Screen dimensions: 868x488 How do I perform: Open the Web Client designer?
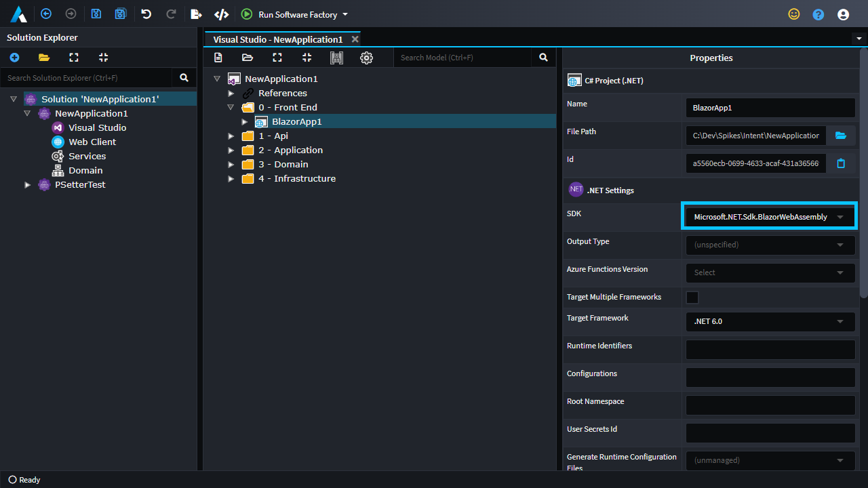(92, 142)
